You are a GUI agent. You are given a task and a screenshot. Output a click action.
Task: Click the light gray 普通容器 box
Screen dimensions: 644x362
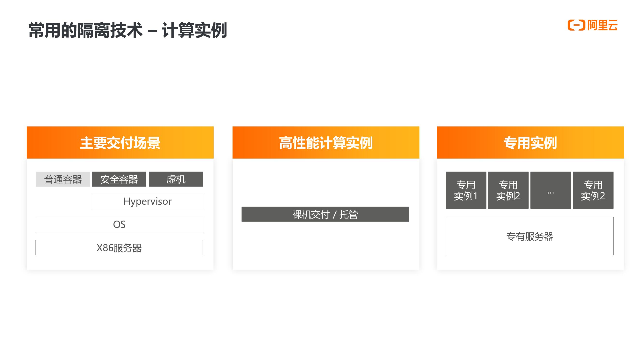click(63, 179)
